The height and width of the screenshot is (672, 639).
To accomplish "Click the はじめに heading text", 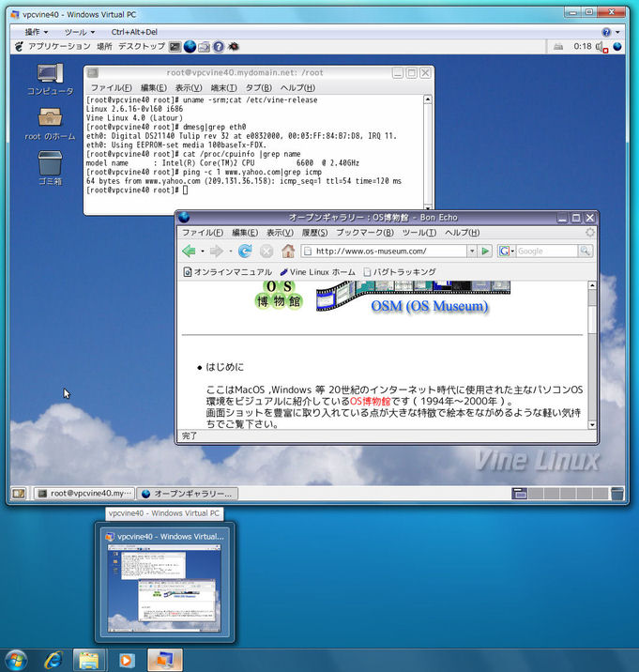I will 224,367.
